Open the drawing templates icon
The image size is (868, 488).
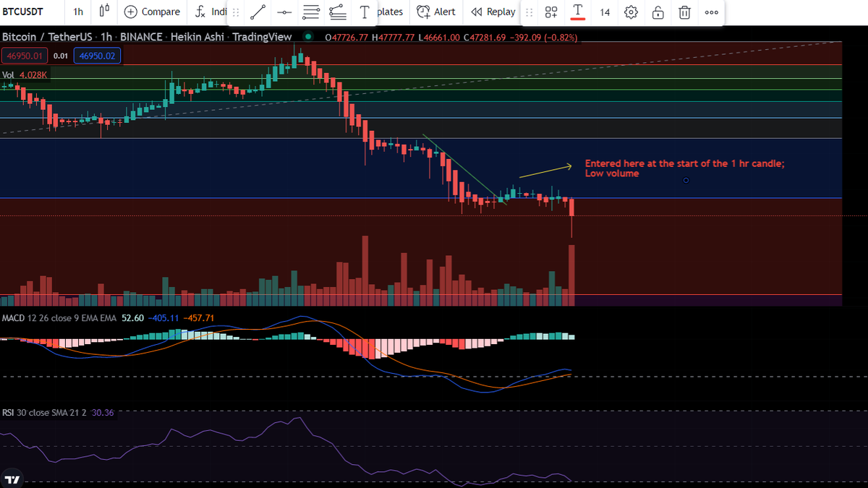(551, 12)
